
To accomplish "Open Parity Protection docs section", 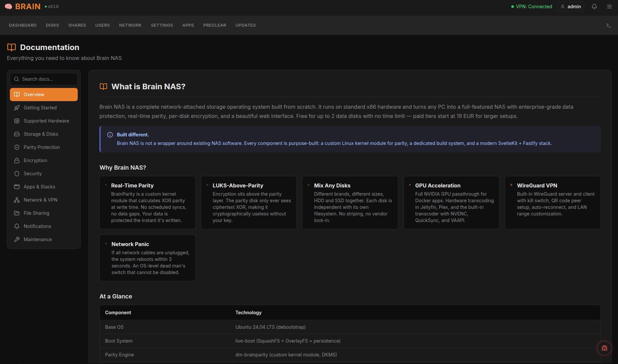I will (x=42, y=147).
